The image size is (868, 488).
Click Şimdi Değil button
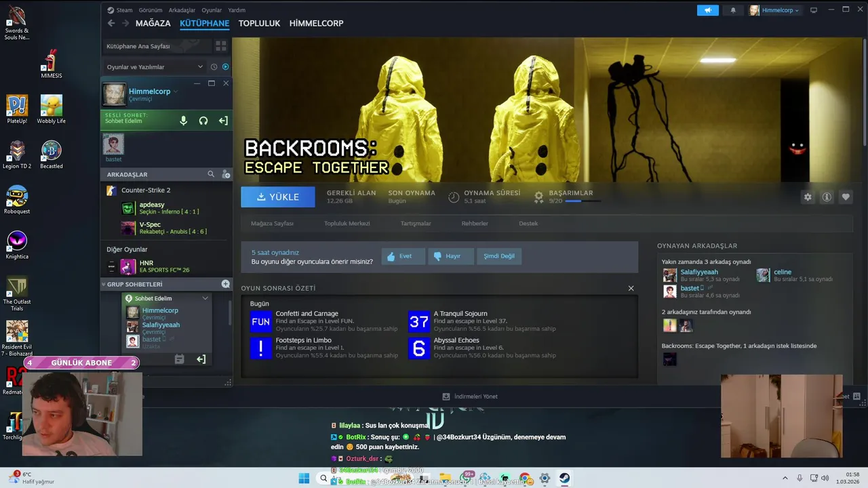(499, 256)
